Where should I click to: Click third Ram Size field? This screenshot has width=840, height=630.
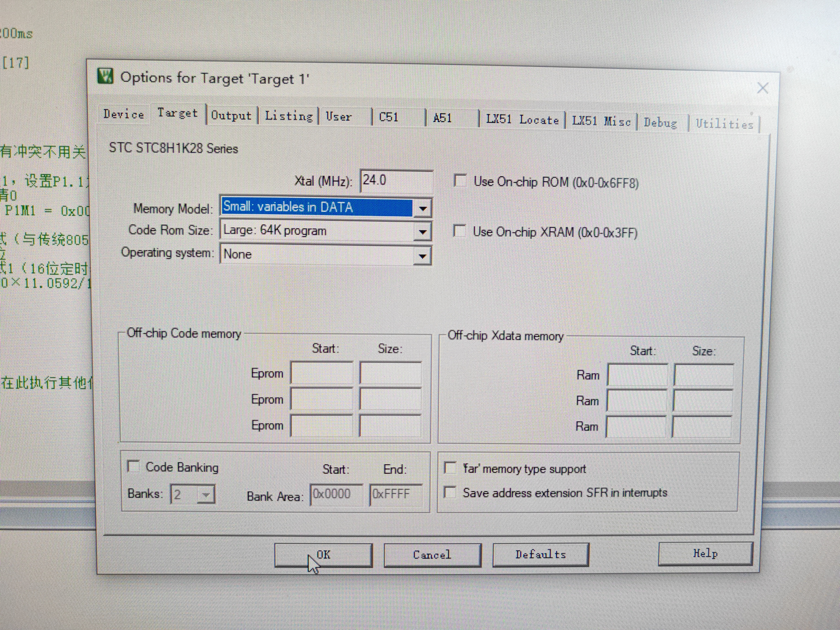pyautogui.click(x=702, y=427)
